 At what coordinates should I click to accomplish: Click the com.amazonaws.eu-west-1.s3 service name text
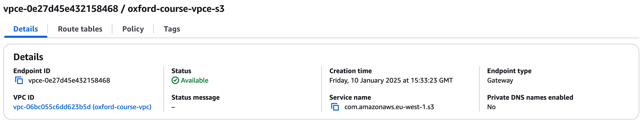click(389, 107)
